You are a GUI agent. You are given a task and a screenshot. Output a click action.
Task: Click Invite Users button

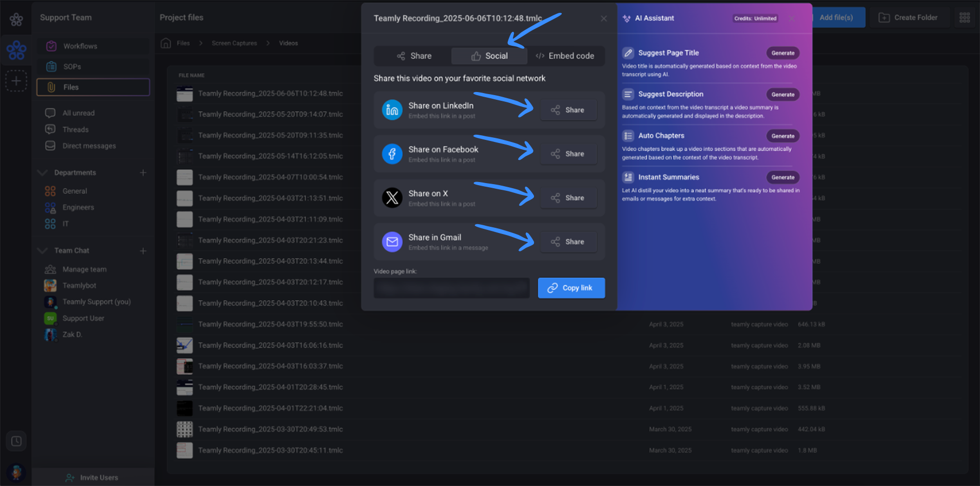tap(93, 478)
